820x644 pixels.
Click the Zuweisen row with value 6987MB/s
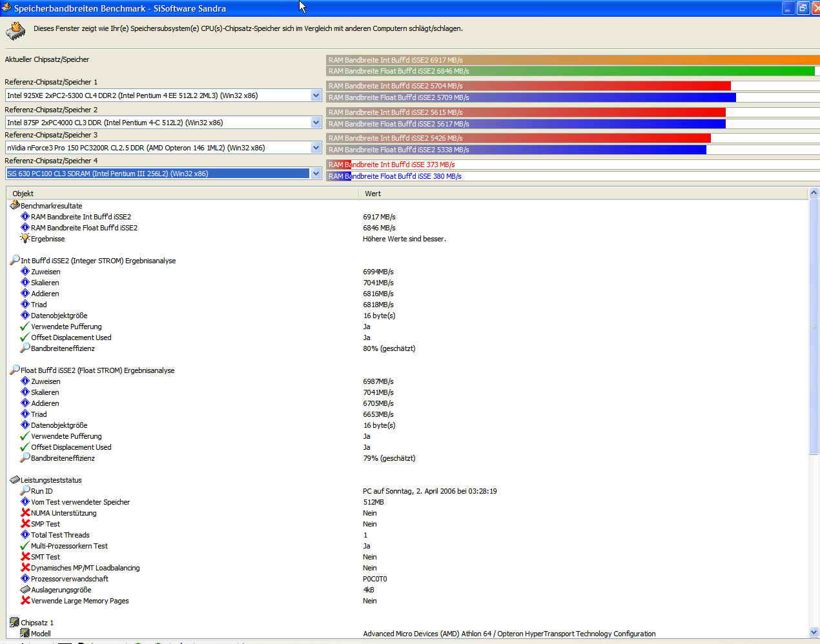(407, 381)
